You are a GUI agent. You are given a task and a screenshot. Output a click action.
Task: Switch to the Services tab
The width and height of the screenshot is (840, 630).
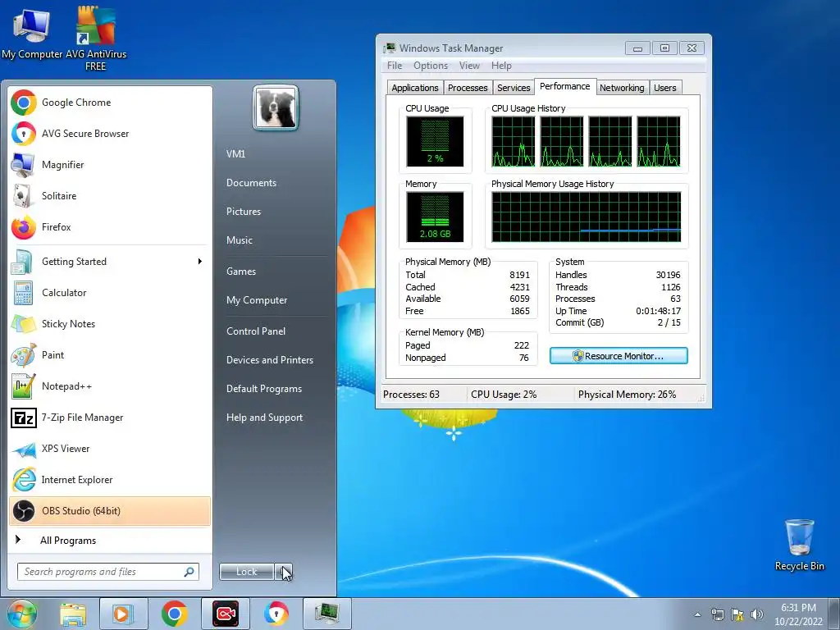tap(514, 88)
